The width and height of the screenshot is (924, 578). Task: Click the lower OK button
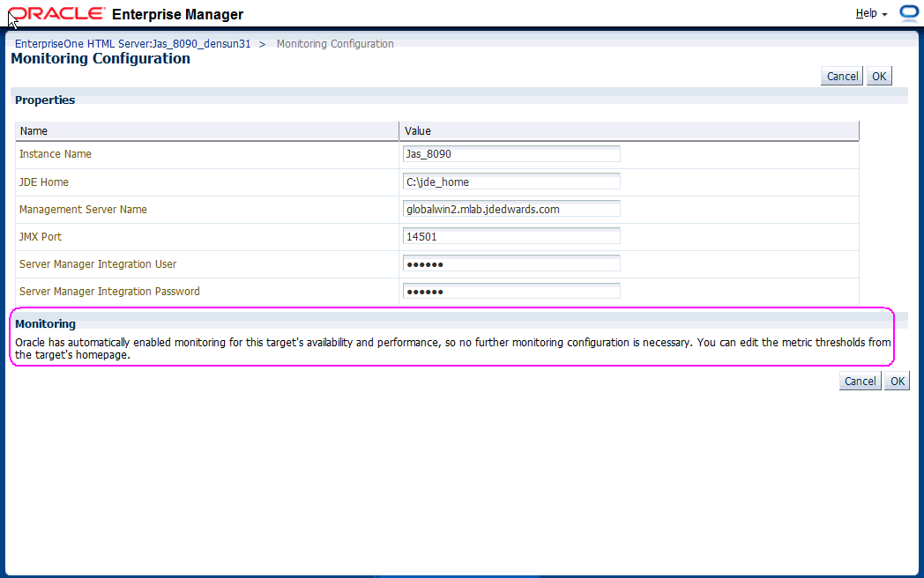898,382
